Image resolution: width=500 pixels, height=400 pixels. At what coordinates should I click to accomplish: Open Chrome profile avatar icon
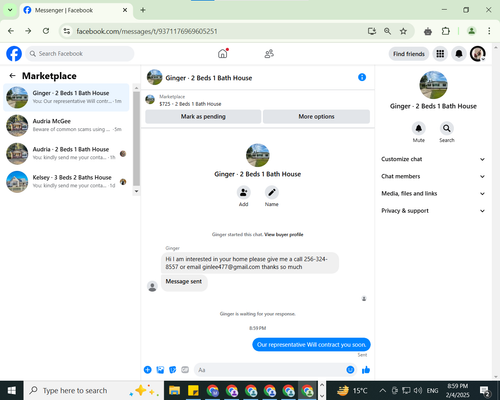471,31
